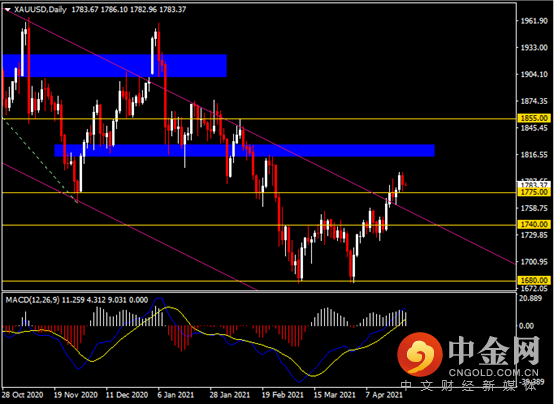The width and height of the screenshot is (554, 404).
Task: Click the current price tag 1783.37
Action: click(x=534, y=185)
